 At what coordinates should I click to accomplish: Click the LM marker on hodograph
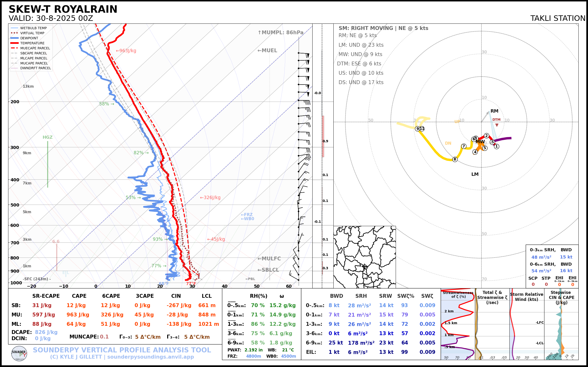click(x=475, y=174)
